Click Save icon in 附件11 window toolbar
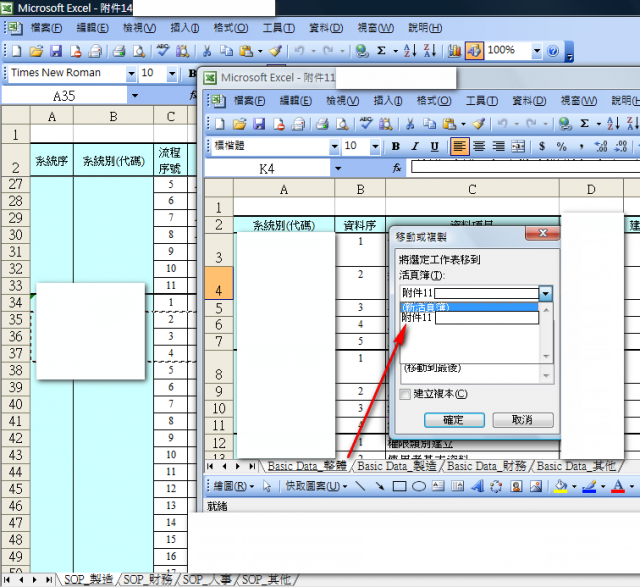 [x=259, y=124]
